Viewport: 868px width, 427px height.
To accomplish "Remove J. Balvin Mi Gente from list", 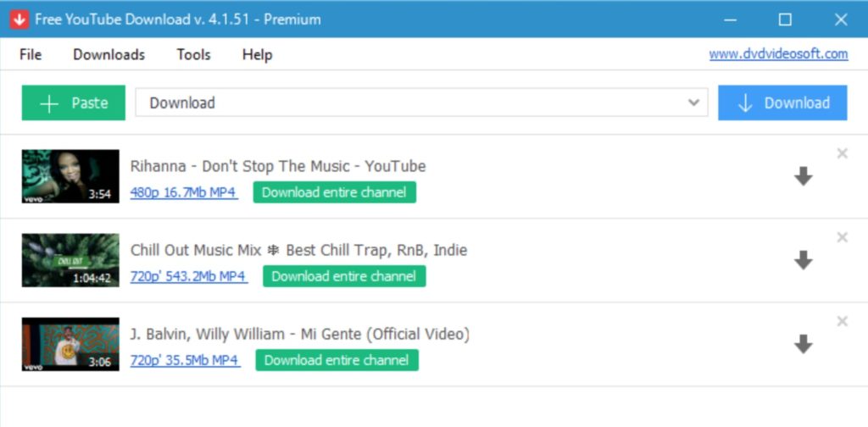I will (x=842, y=321).
